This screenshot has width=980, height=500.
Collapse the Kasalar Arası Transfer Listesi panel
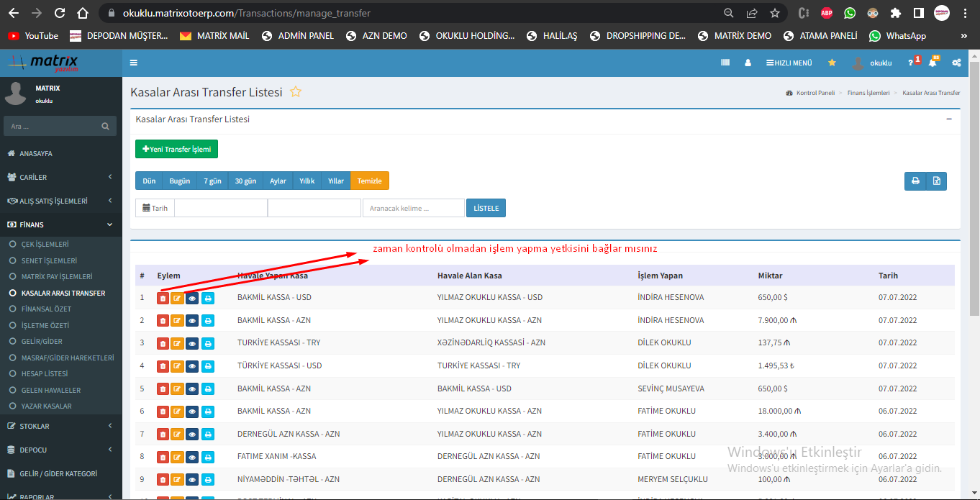[x=949, y=119]
